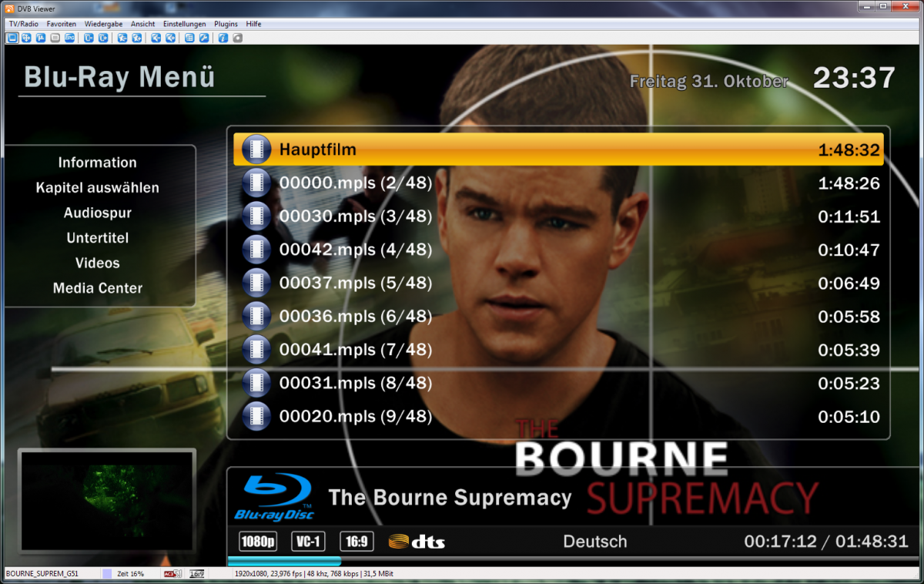Viewport: 924px width, 584px height.
Task: Click the AC3 audio icon in status bar
Action: pos(172,573)
